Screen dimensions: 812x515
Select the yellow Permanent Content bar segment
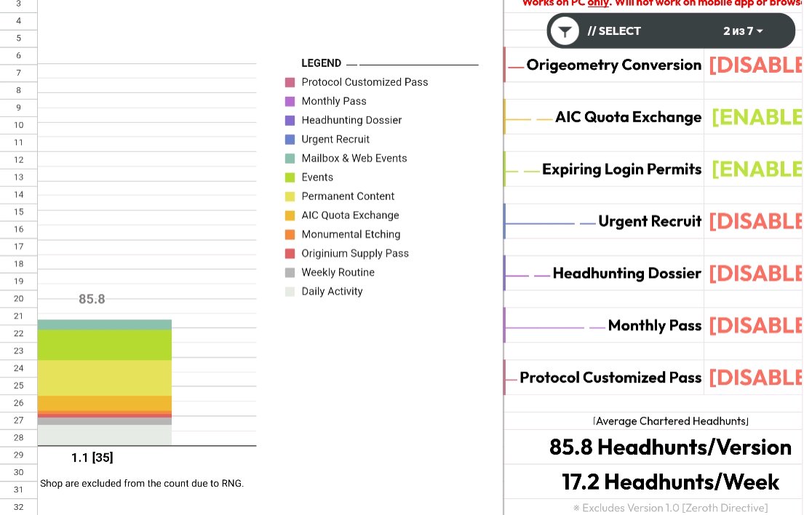tap(105, 378)
